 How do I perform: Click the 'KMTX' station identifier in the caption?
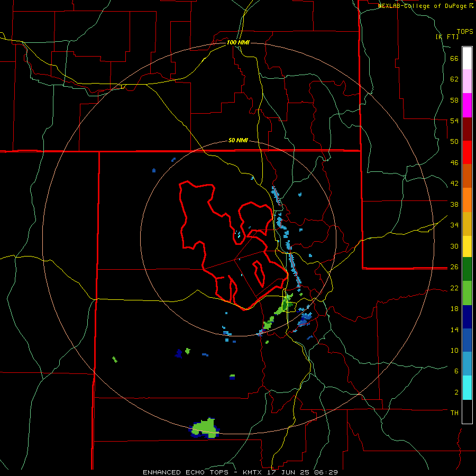click(x=252, y=472)
